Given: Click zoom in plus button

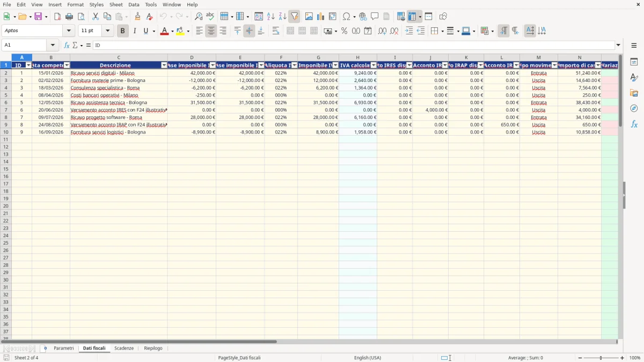Looking at the screenshot, I should [623, 358].
